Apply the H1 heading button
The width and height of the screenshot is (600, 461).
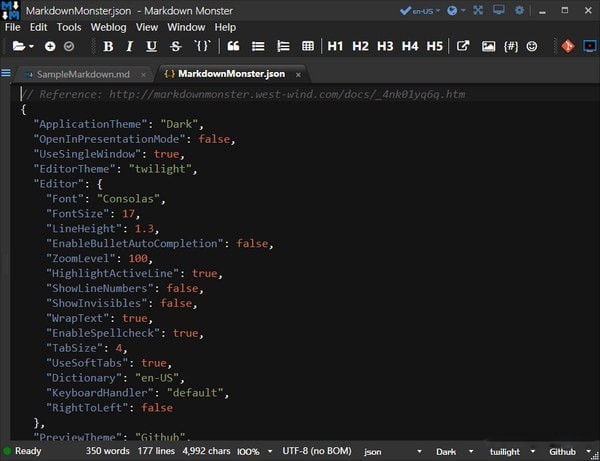point(335,46)
